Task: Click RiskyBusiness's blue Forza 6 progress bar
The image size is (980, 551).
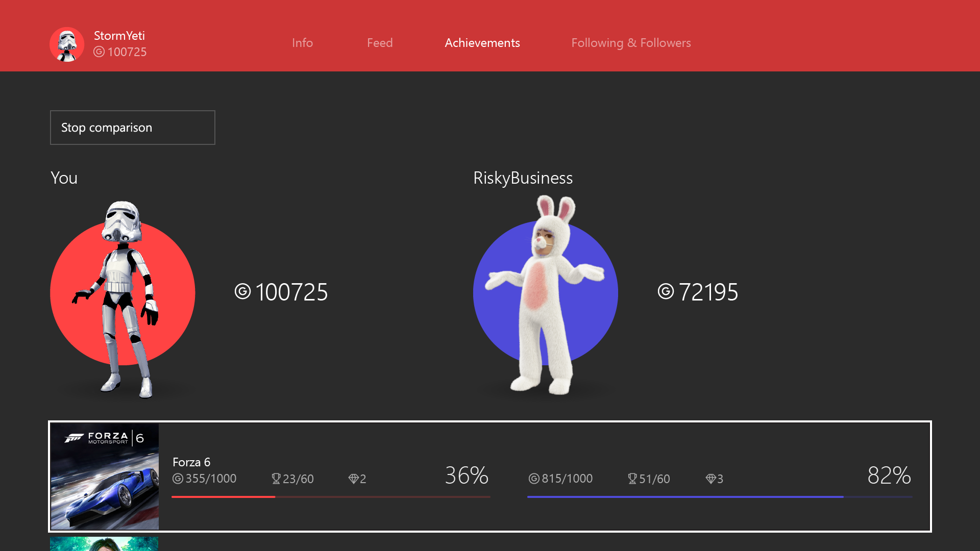Action: pyautogui.click(x=720, y=496)
